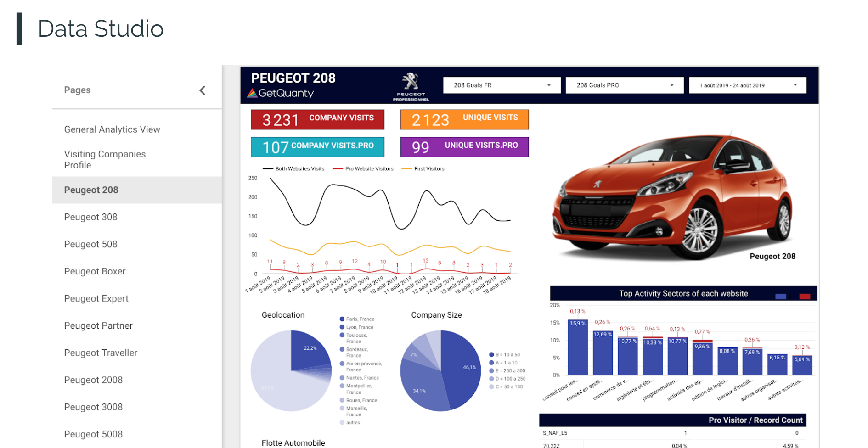
Task: Click the 3231 Company Visits scorecard
Action: 317,119
